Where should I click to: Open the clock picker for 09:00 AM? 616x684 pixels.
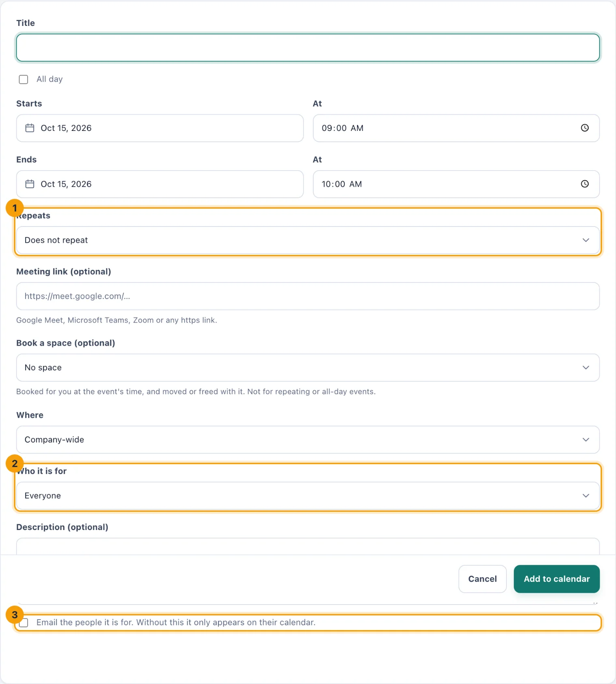[584, 128]
